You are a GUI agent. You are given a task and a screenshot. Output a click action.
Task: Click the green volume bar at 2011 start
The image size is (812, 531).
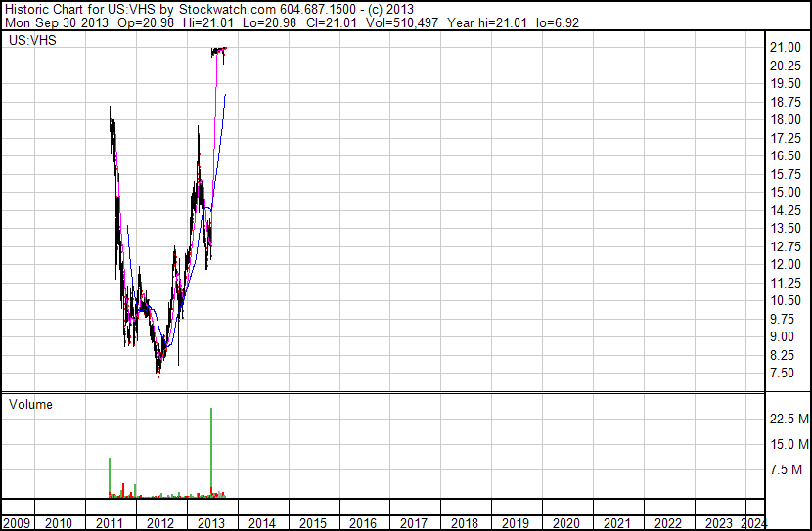click(110, 477)
